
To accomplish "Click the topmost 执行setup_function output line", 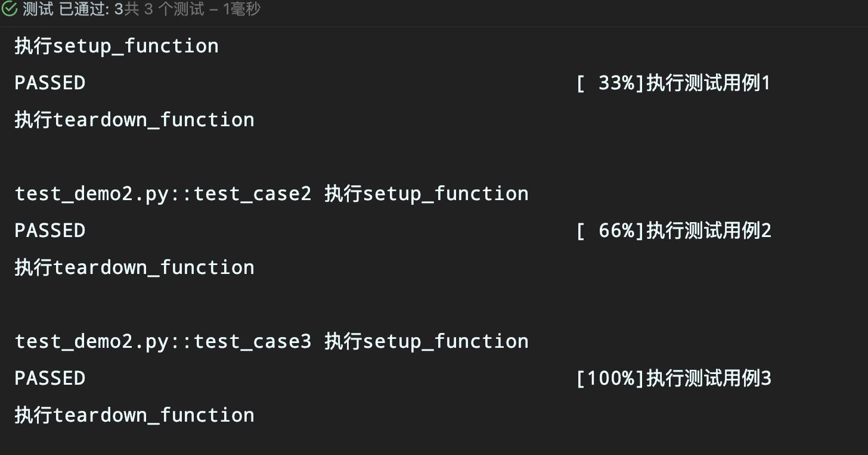I will 117,46.
